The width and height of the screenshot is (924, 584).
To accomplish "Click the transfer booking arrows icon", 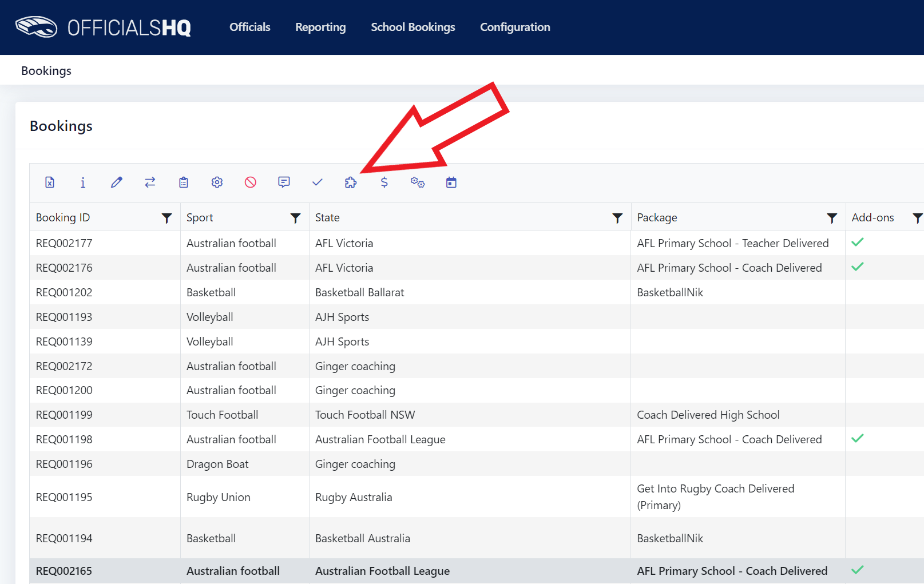I will click(150, 182).
